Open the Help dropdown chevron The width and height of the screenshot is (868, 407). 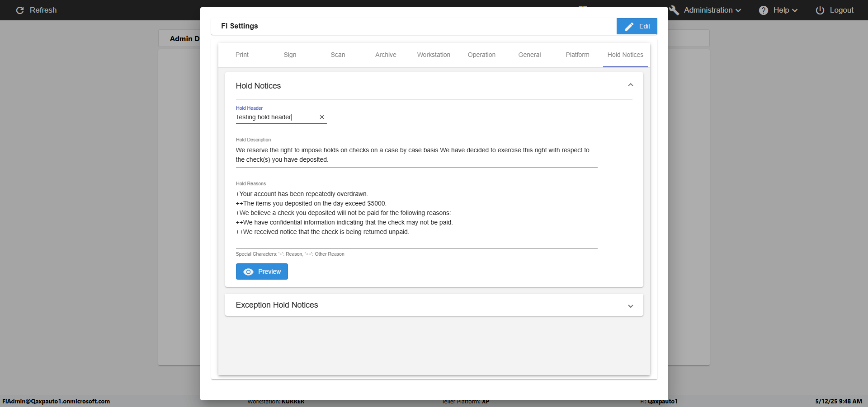(x=795, y=10)
